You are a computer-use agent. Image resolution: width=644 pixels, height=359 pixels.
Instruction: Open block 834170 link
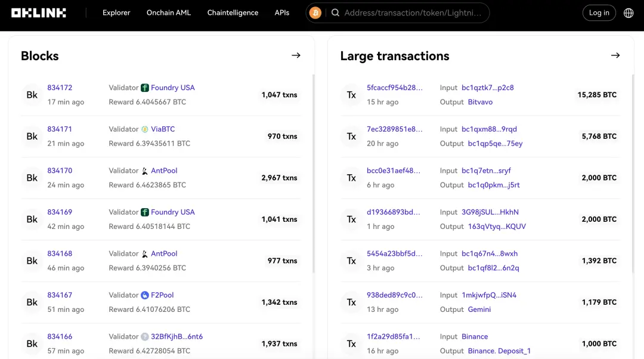pyautogui.click(x=60, y=171)
